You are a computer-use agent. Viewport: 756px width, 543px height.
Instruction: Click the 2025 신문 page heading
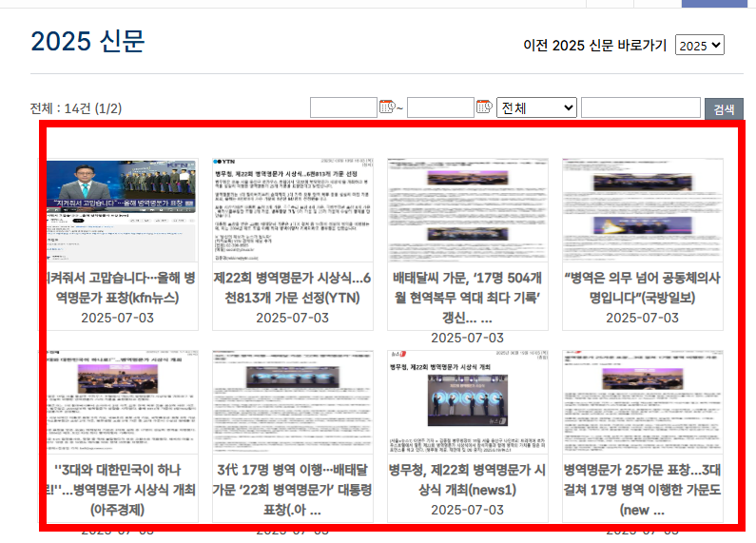(87, 42)
